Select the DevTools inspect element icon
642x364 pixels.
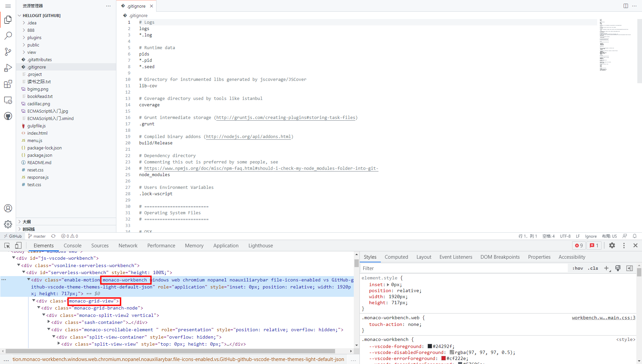click(x=7, y=245)
